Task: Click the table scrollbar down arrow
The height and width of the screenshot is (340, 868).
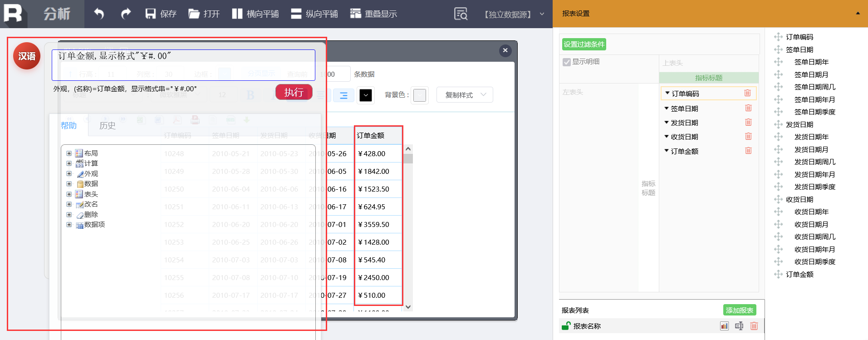Action: [408, 307]
